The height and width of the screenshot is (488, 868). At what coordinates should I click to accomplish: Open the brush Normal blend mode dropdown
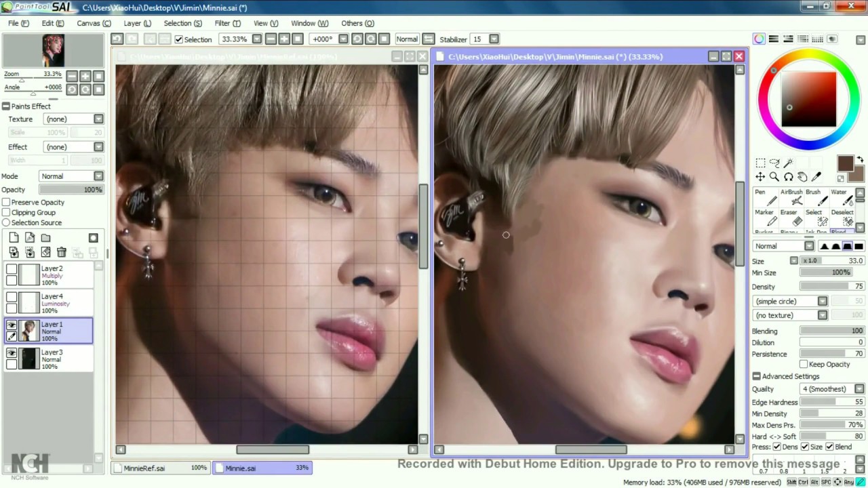point(809,246)
